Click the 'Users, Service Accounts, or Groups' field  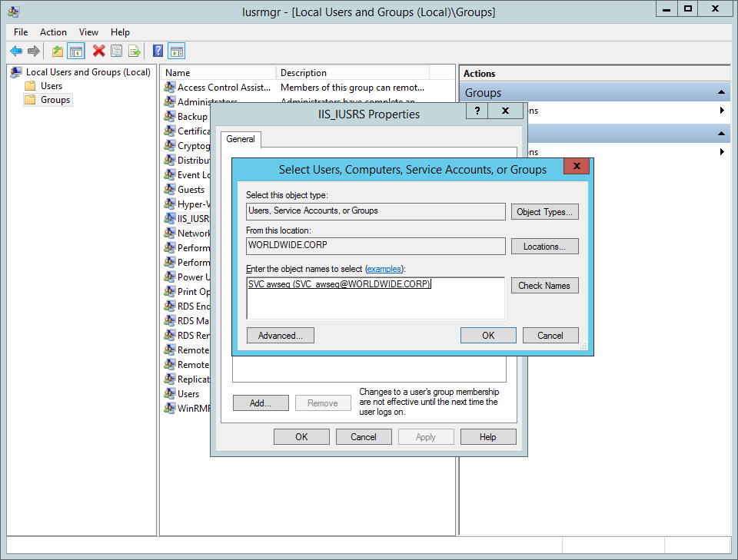[376, 211]
